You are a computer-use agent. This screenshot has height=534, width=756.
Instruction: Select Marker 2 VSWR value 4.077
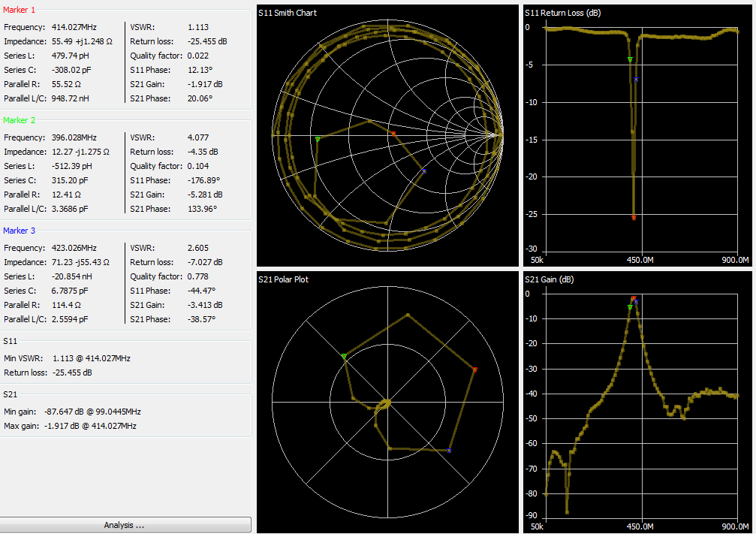pyautogui.click(x=198, y=137)
